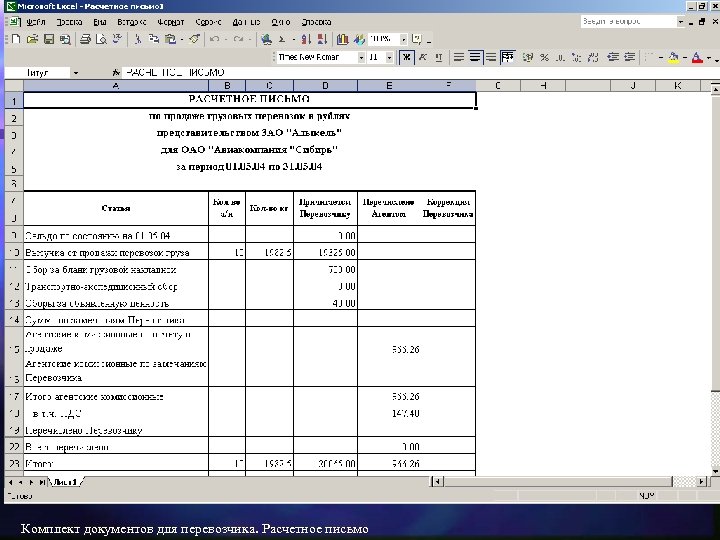
Task: Toggle Align Left
Action: [x=459, y=57]
